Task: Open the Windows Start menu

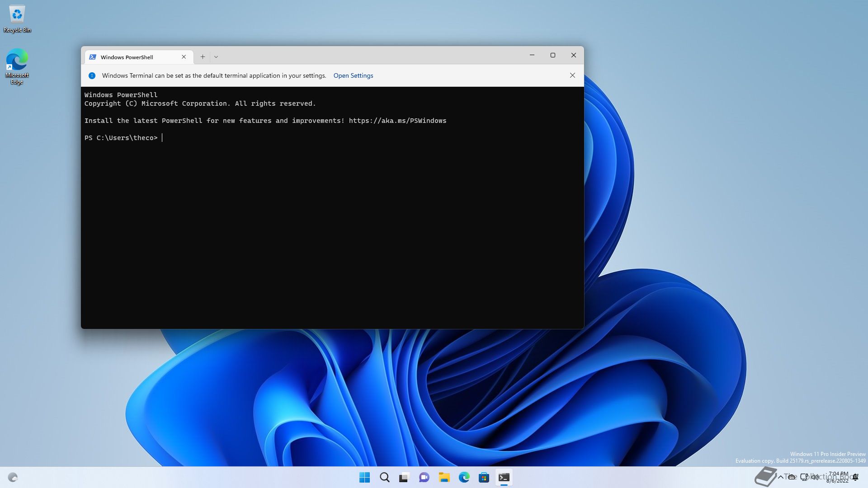Action: pos(364,477)
